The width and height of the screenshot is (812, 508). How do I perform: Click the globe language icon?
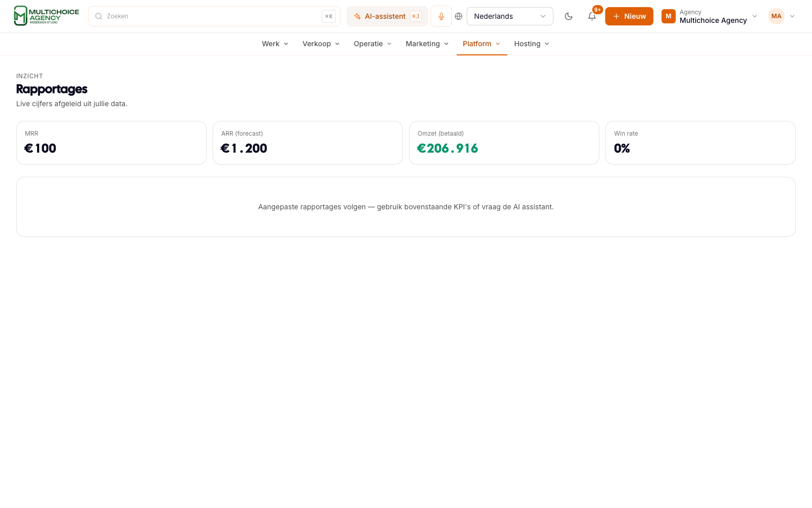coord(459,16)
